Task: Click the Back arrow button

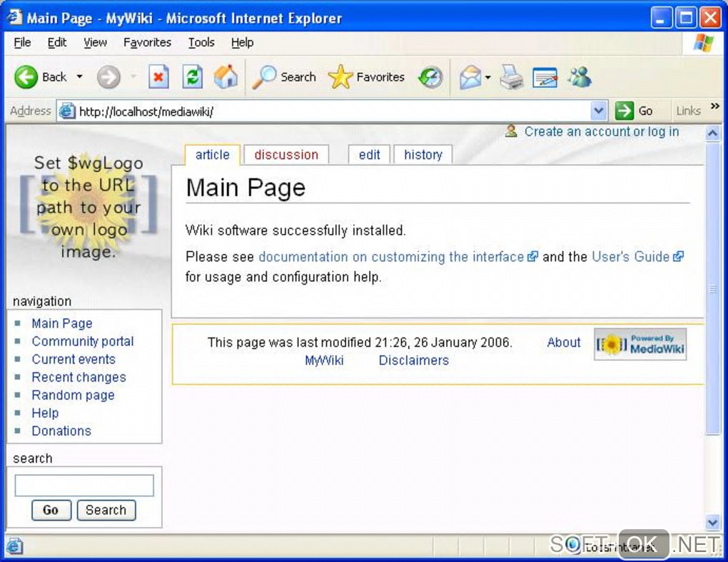Action: [26, 76]
